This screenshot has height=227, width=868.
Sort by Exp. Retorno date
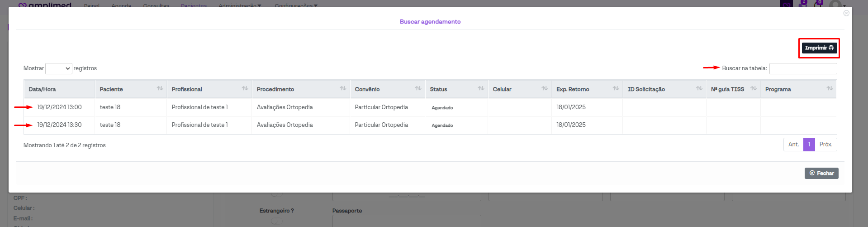point(616,89)
